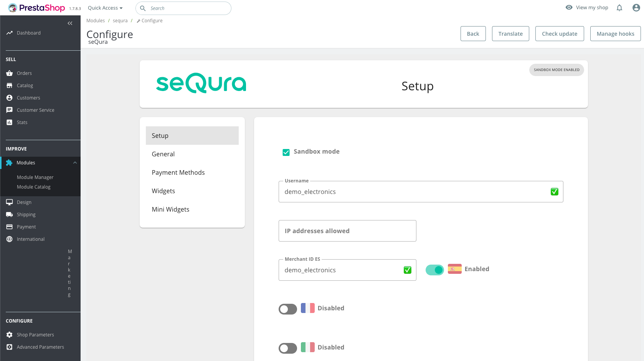Viewport: 644px width, 361px height.
Task: Open the Widgets tab
Action: click(x=192, y=191)
